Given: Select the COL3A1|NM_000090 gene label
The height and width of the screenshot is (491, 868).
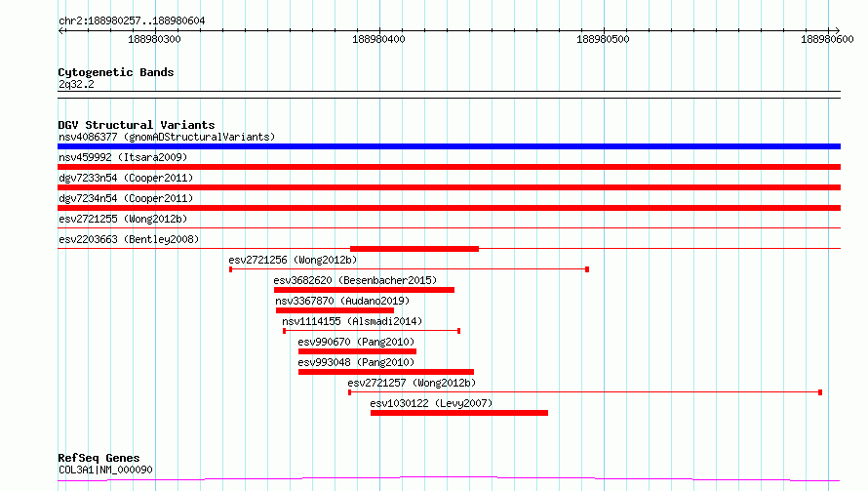Looking at the screenshot, I should [x=105, y=470].
